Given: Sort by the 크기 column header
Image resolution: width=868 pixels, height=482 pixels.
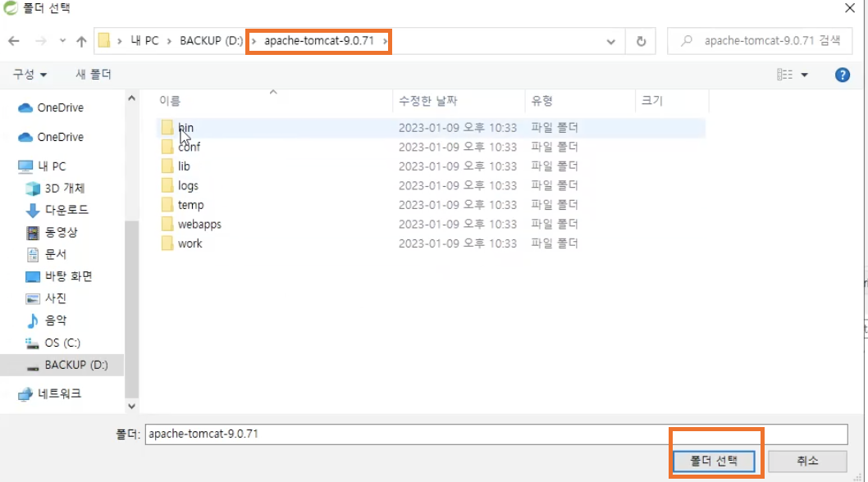Looking at the screenshot, I should point(651,101).
